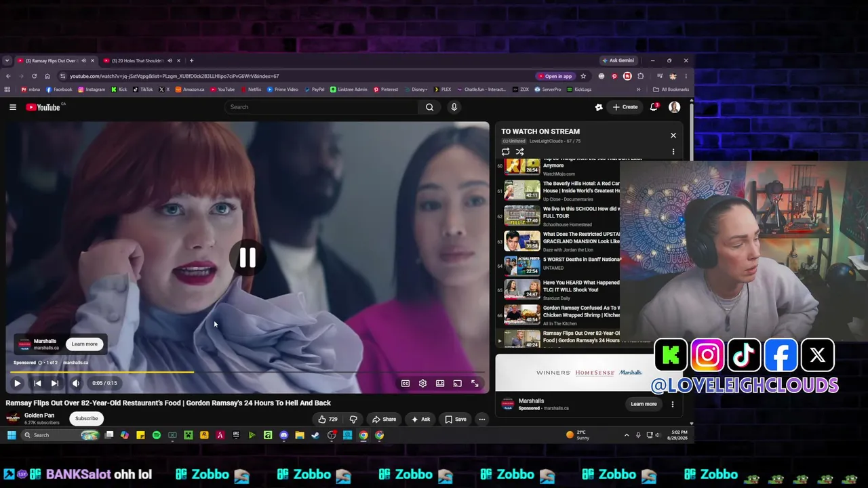The width and height of the screenshot is (868, 488).
Task: Show hidden system tray icons
Action: coord(627,435)
